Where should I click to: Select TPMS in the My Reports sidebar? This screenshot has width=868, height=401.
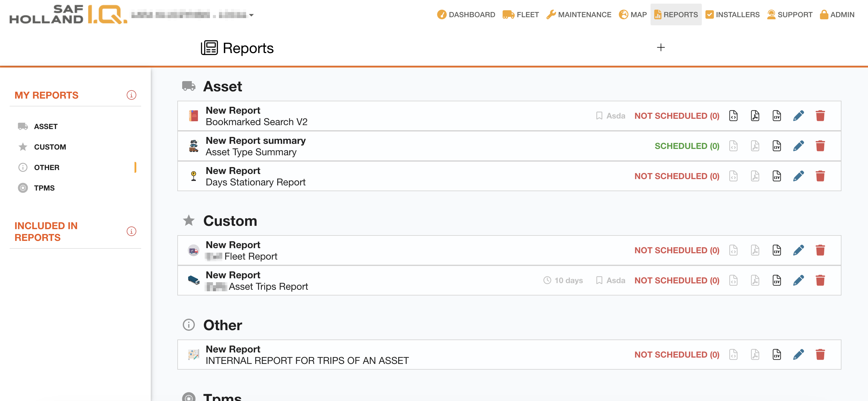coord(44,188)
